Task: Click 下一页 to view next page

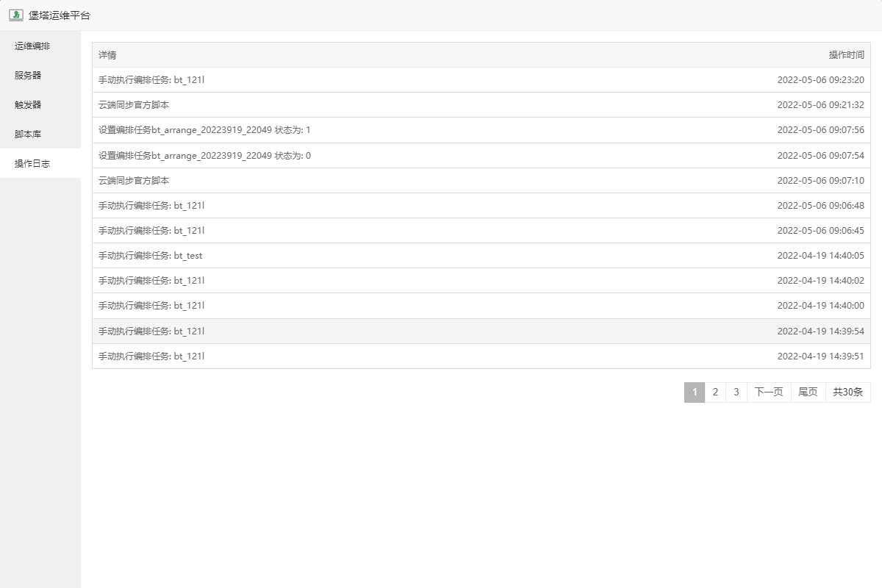Action: pos(769,392)
